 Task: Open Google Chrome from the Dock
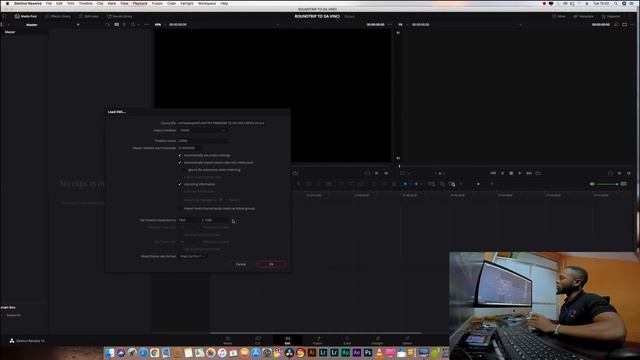coord(155,353)
